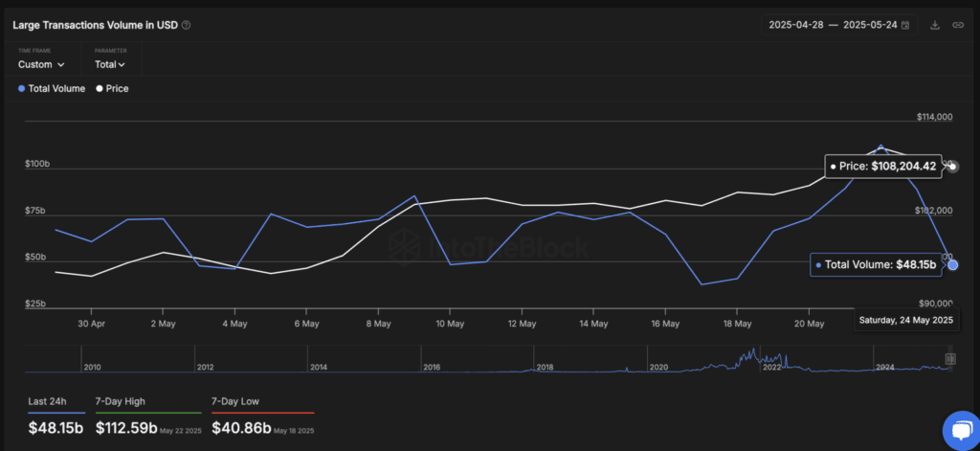Screen dimensions: 980x451
Task: Select the 2024 navigator label
Action: (x=885, y=368)
